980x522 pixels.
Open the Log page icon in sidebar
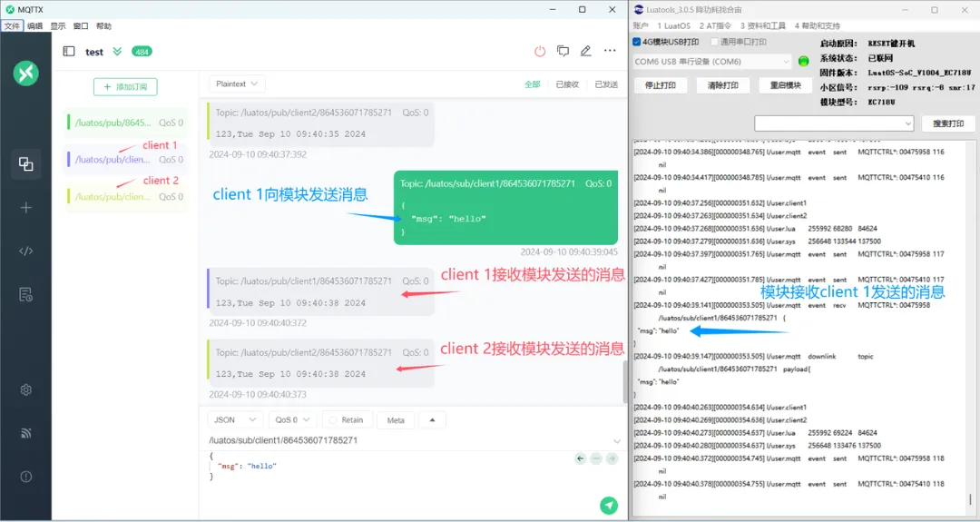pyautogui.click(x=25, y=294)
